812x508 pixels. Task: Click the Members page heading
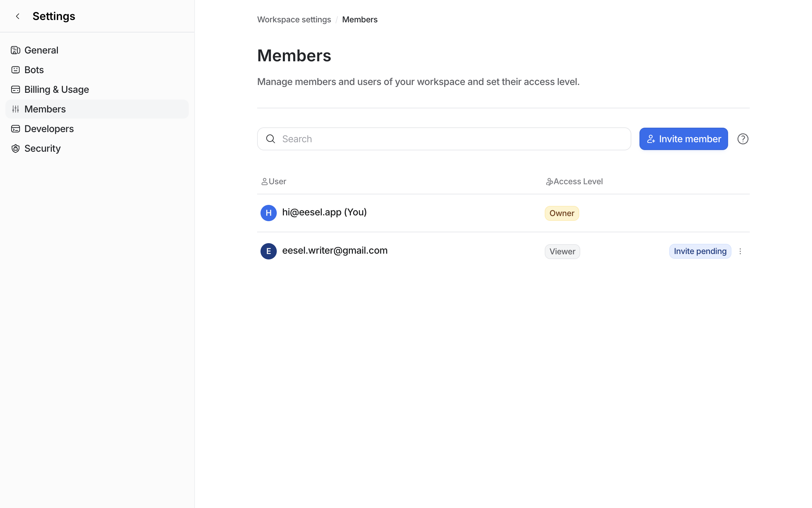click(x=294, y=56)
